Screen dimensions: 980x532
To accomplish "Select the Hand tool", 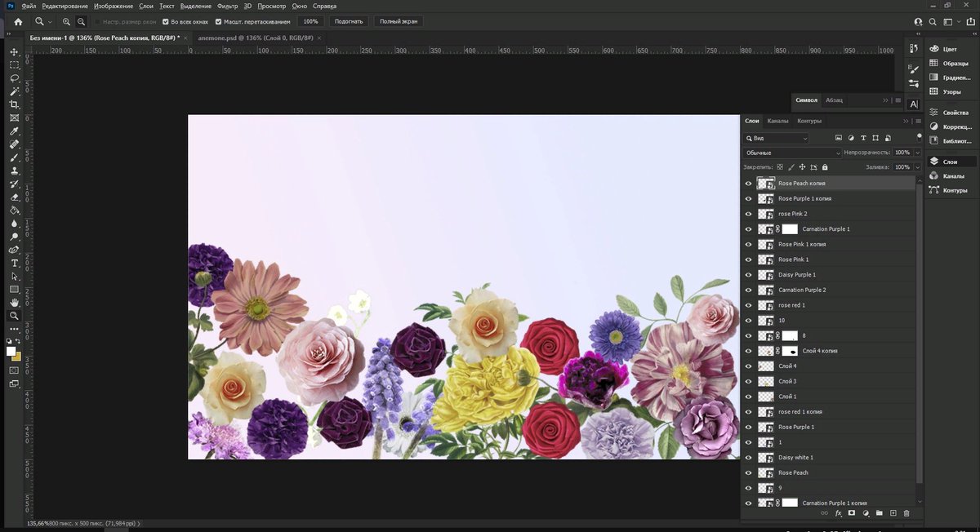I will coord(14,303).
